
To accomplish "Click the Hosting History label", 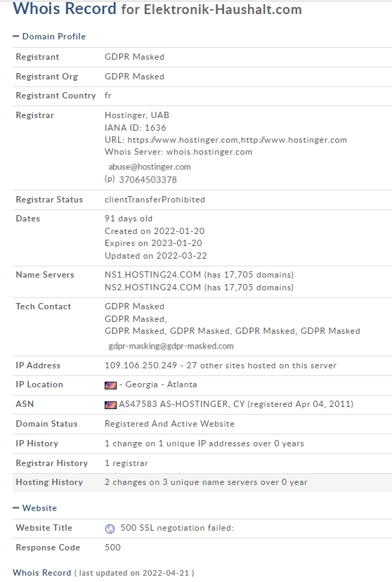I will coord(49,482).
